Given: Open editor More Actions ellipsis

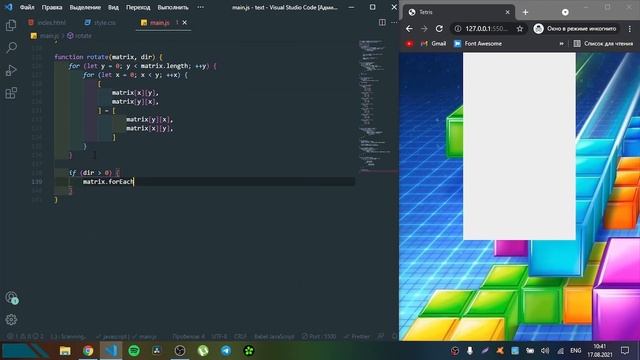Looking at the screenshot, I should pyautogui.click(x=394, y=22).
